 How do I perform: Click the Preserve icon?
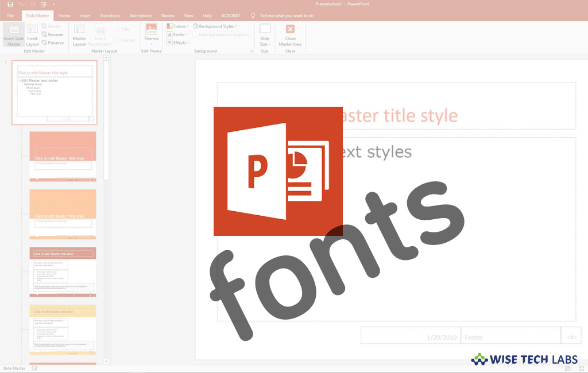tap(52, 42)
